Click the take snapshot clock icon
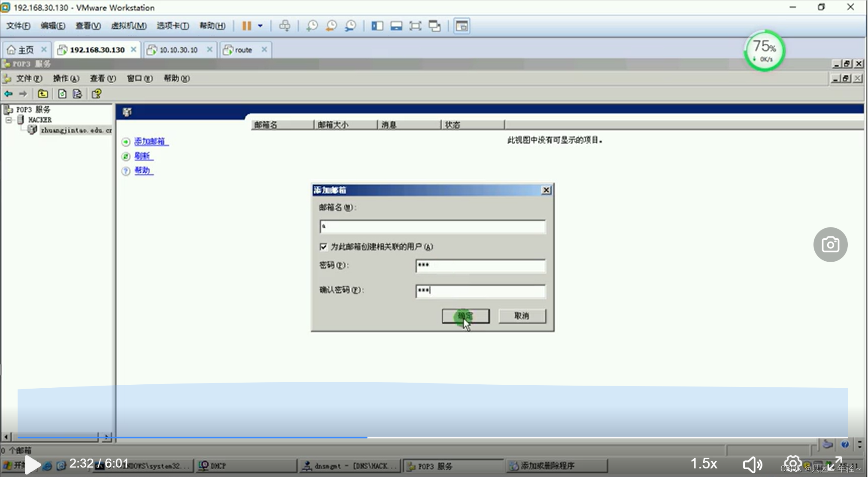868x477 pixels. coord(312,26)
